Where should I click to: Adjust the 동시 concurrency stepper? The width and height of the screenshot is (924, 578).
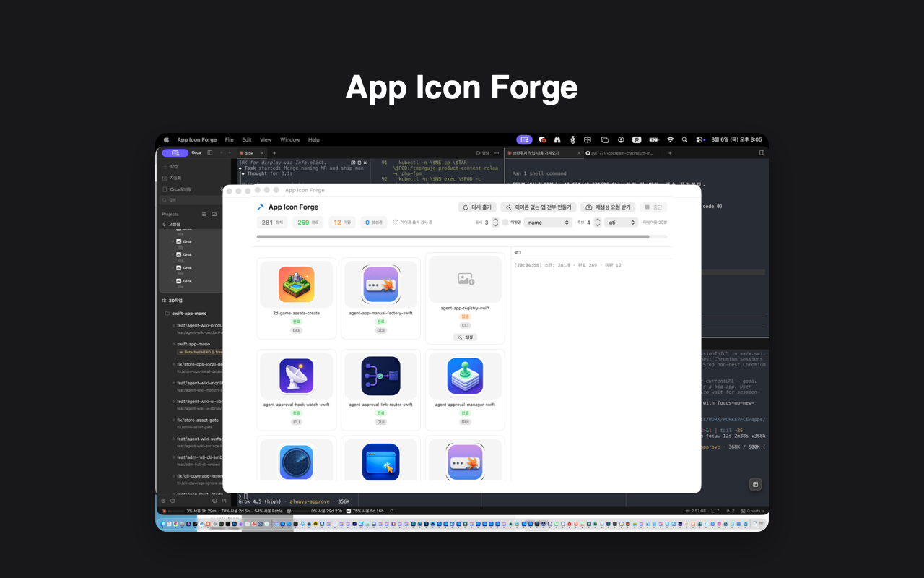point(495,223)
